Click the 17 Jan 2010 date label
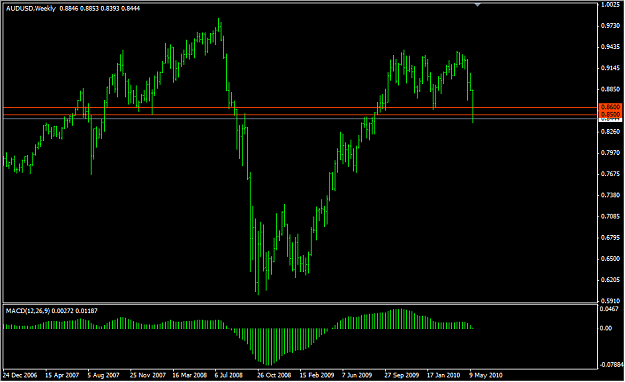625x382 pixels. tap(444, 375)
